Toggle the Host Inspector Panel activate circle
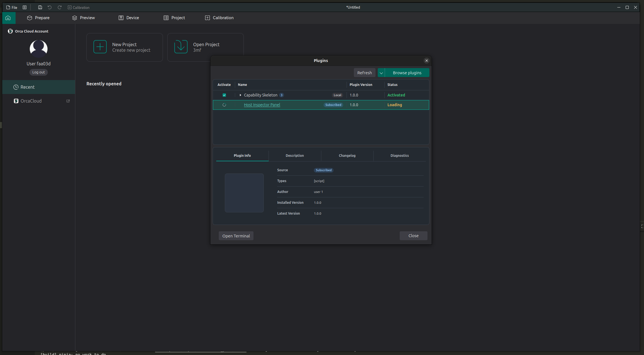 coord(224,105)
